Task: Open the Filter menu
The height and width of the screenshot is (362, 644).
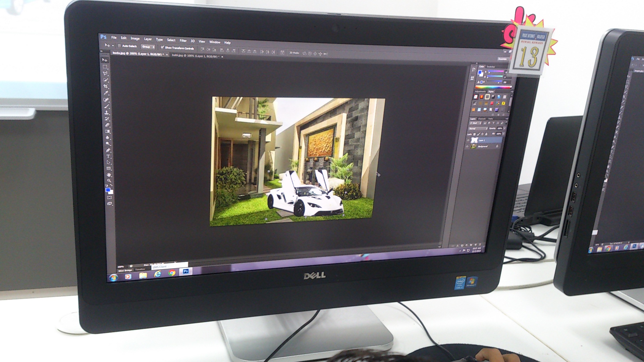Action: click(x=183, y=41)
